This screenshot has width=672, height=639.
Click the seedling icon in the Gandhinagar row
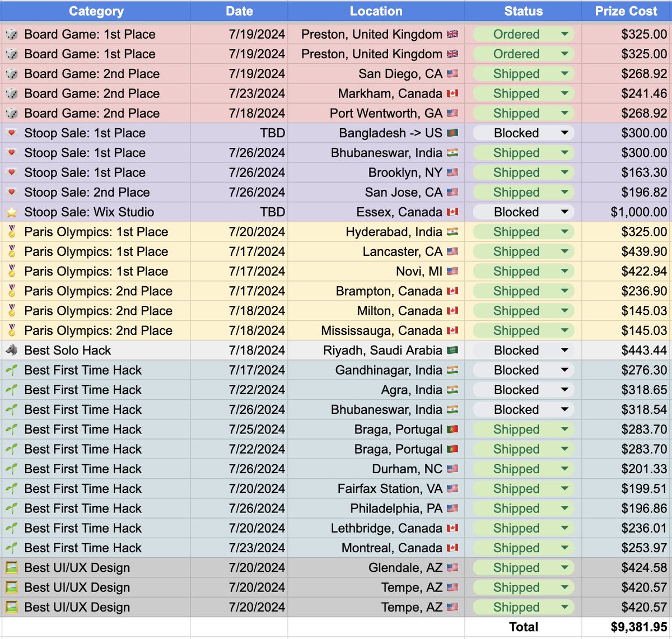(x=11, y=370)
